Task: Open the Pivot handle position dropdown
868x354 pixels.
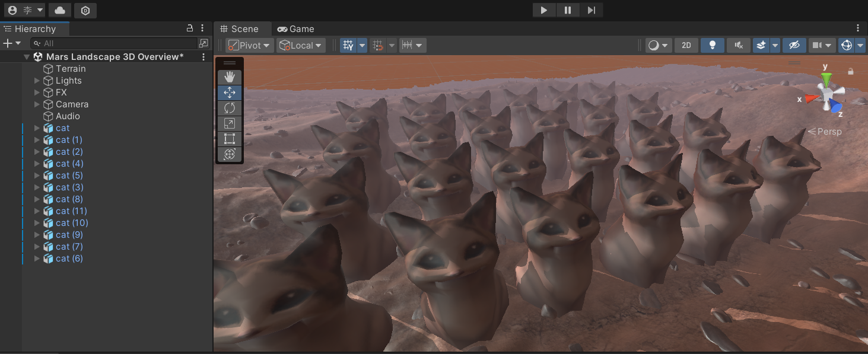Action: point(250,45)
